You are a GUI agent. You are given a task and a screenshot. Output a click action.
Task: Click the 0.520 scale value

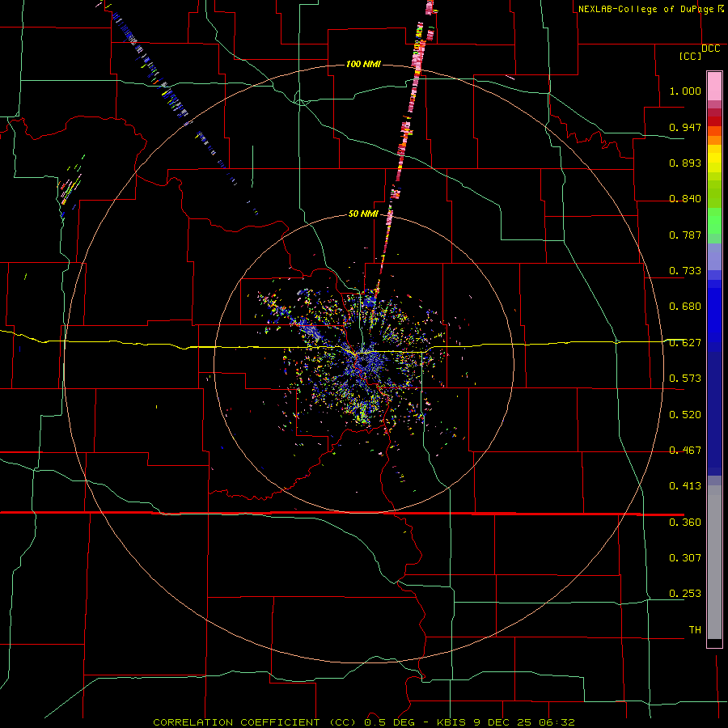click(x=685, y=415)
